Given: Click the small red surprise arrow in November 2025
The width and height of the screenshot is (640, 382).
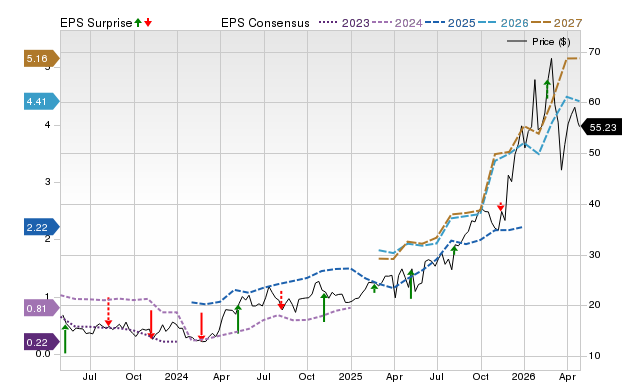Looking at the screenshot, I should (500, 207).
